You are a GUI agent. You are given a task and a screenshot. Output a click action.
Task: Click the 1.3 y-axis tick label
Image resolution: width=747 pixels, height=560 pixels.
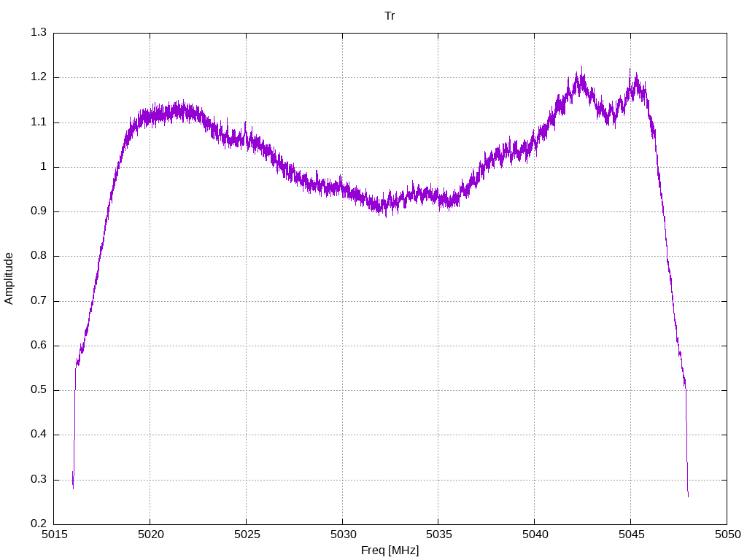point(39,32)
